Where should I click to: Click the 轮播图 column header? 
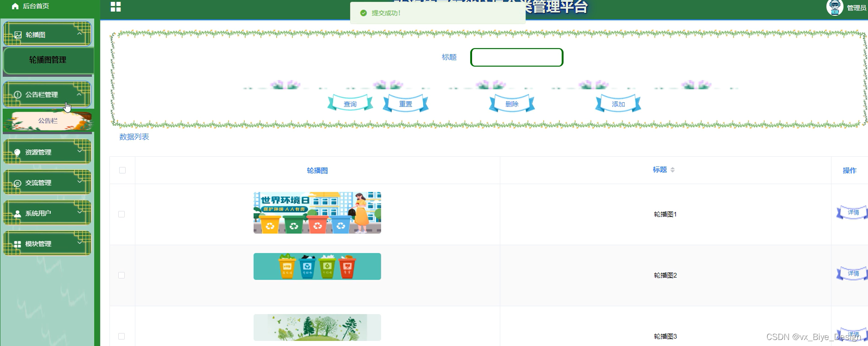click(x=317, y=170)
